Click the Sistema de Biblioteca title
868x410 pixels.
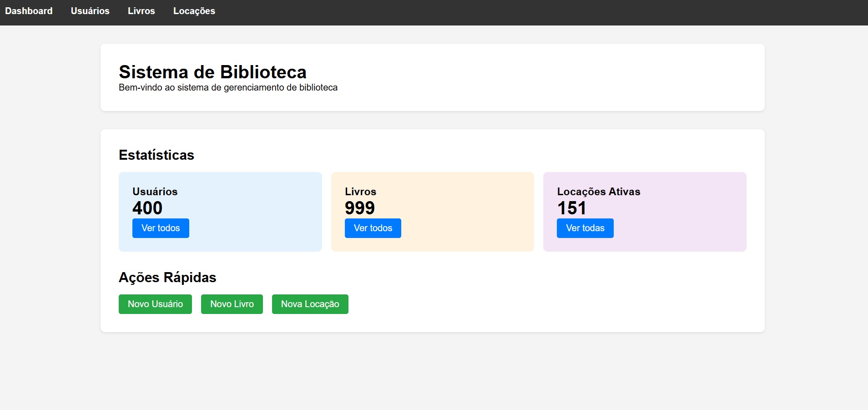click(x=212, y=72)
